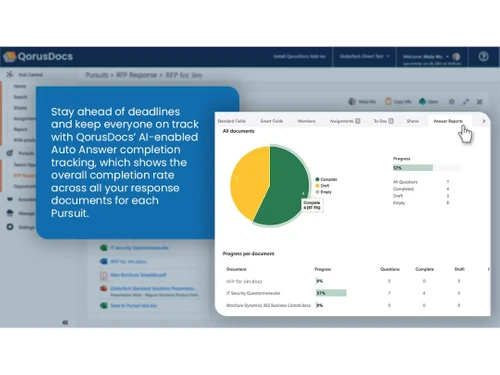Open Search in the sidebar
The height and width of the screenshot is (375, 500).
click(x=20, y=97)
